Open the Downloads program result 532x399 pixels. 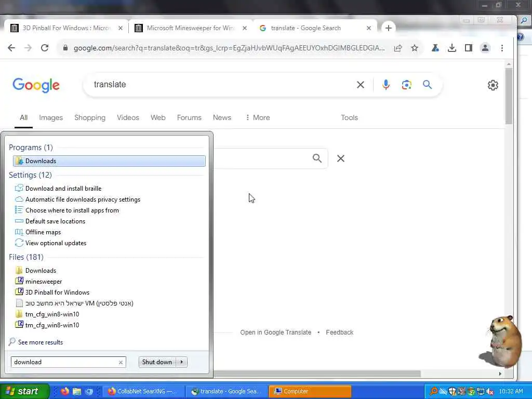tap(109, 161)
